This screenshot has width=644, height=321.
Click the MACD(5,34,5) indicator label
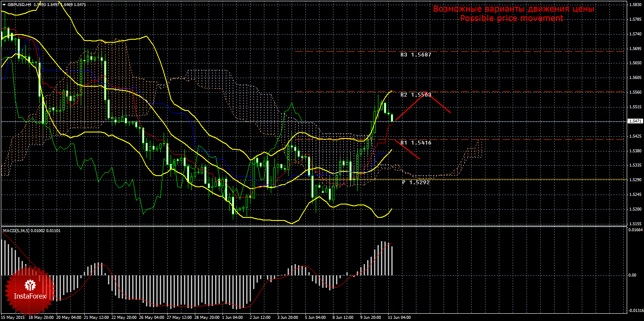(x=32, y=230)
